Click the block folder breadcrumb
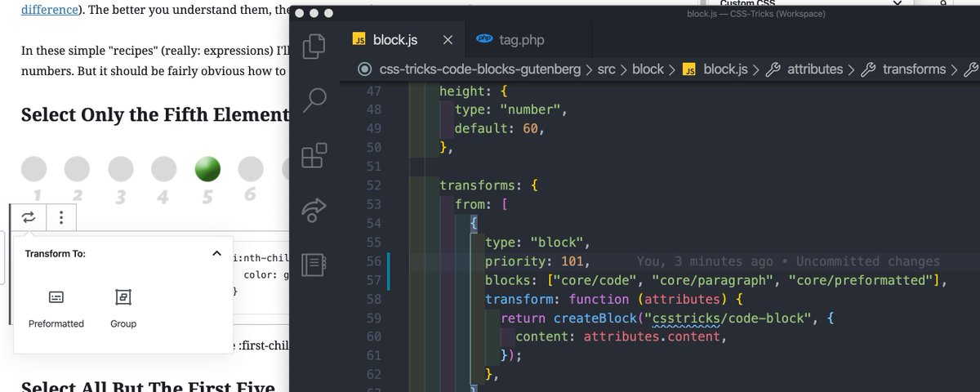The width and height of the screenshot is (980, 392). 648,69
